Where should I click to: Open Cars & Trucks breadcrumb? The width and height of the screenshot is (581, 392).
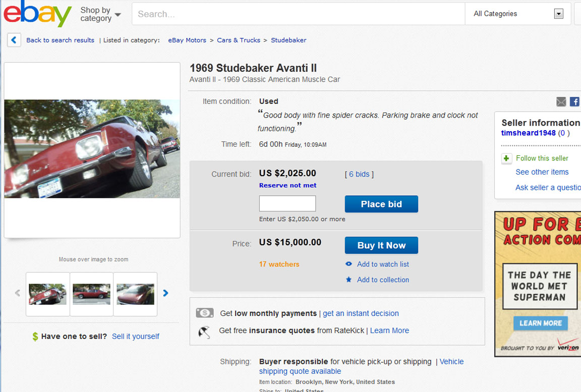coord(239,40)
